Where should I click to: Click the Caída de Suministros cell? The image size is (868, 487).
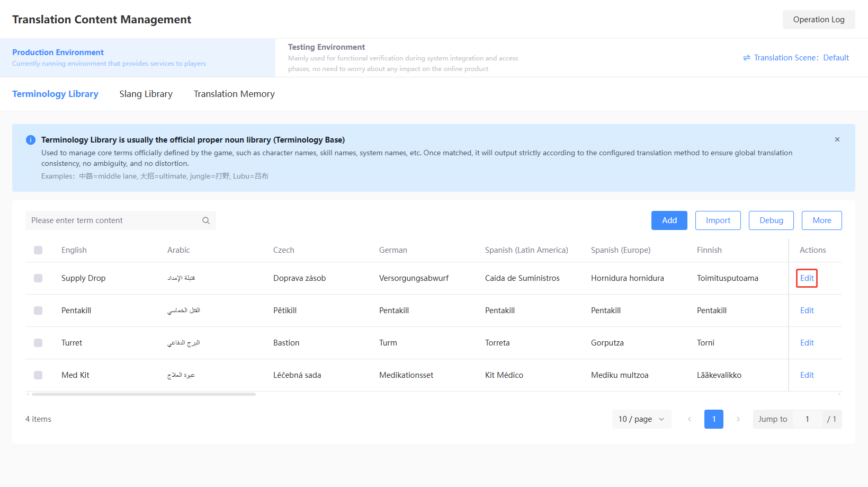(522, 278)
